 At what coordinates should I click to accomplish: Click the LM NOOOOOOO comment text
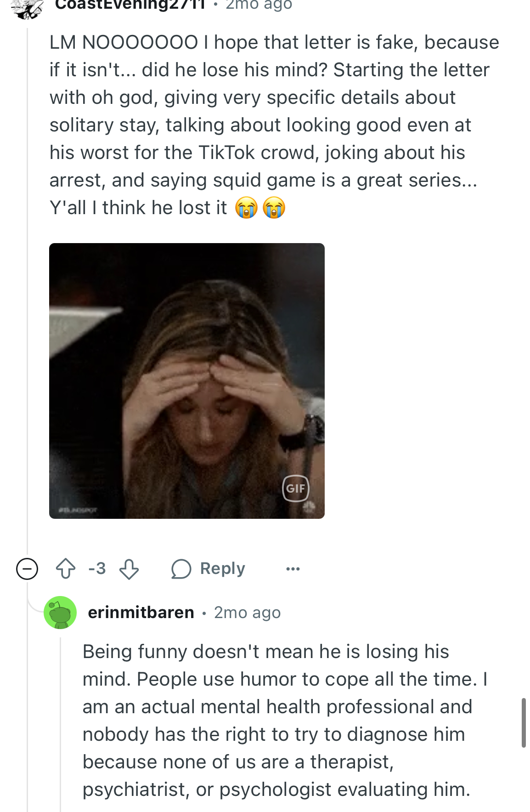274,125
